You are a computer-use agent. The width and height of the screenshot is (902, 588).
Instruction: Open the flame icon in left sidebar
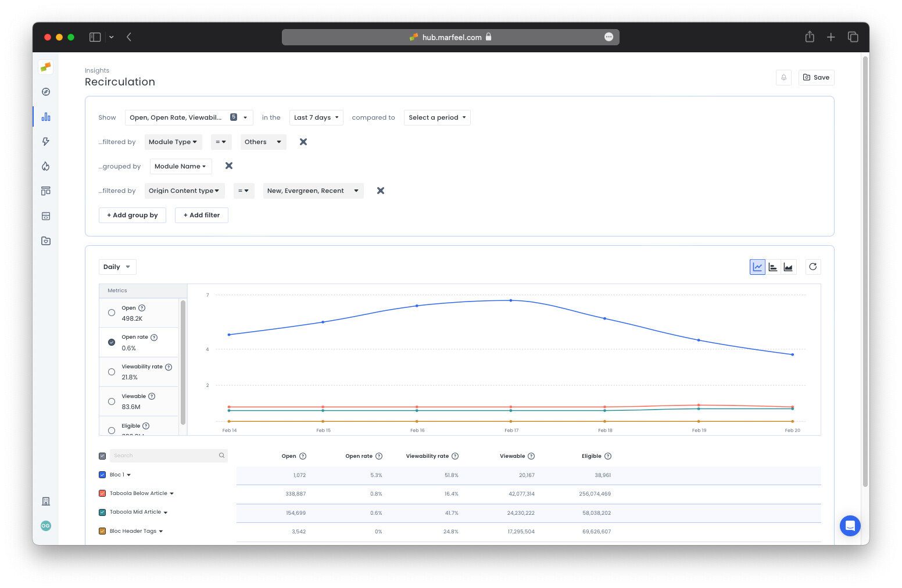[46, 166]
